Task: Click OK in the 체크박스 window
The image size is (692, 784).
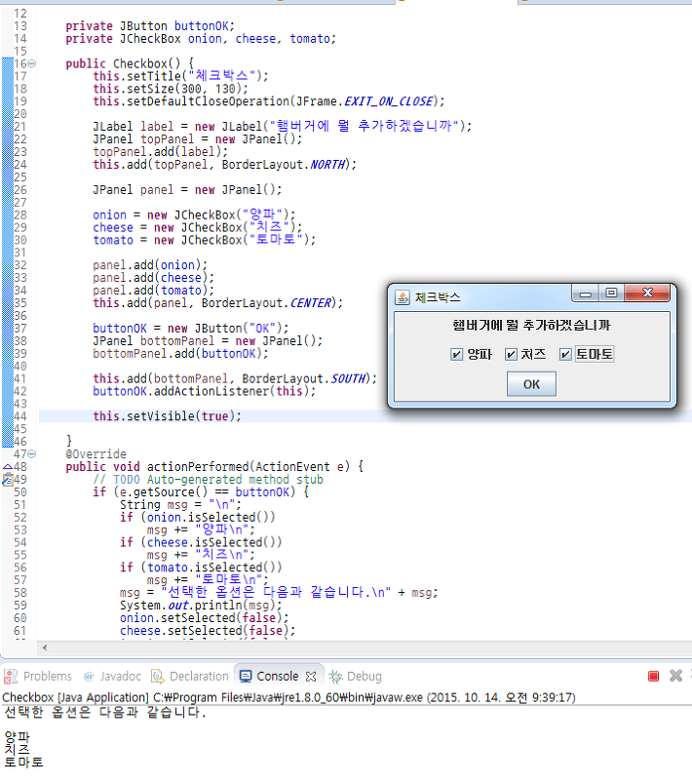Action: [531, 384]
